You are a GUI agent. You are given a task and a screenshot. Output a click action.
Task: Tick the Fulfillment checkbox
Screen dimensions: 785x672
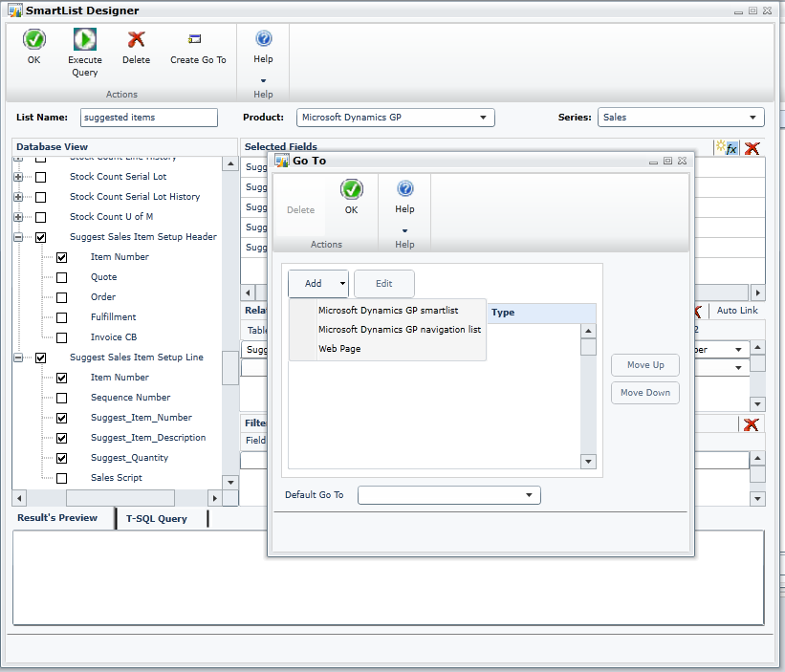[61, 317]
